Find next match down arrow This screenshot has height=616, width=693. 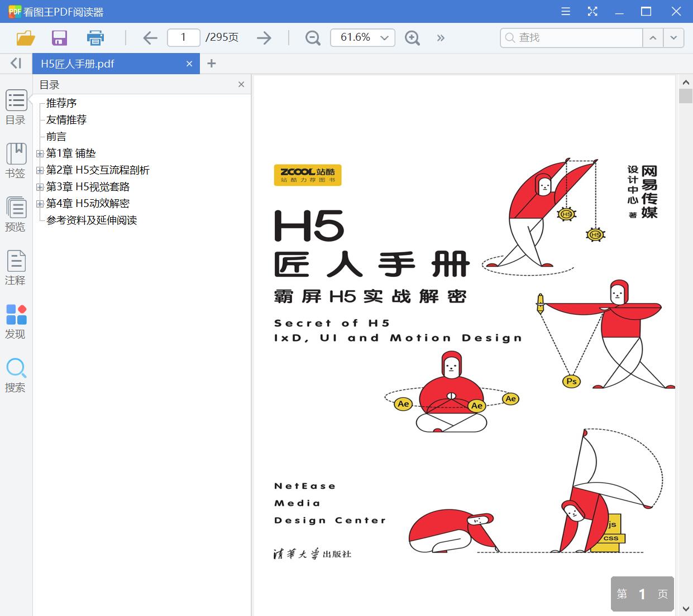point(673,37)
